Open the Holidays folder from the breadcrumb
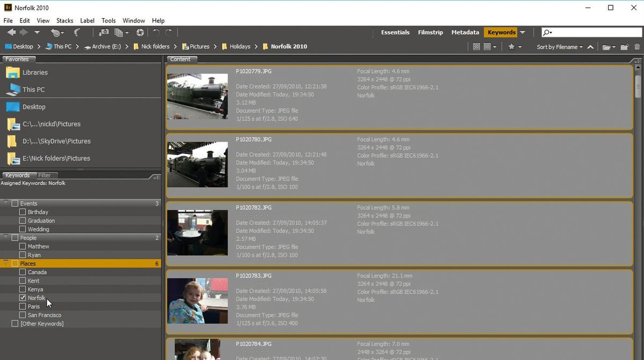 pos(239,47)
